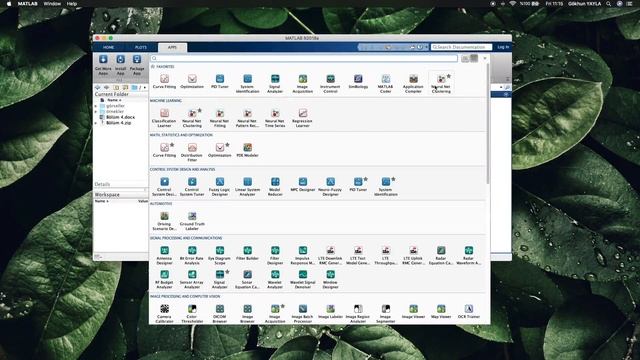This screenshot has height=360, width=640.
Task: Launch Neuro-Fuzzy Designer app
Action: (331, 186)
